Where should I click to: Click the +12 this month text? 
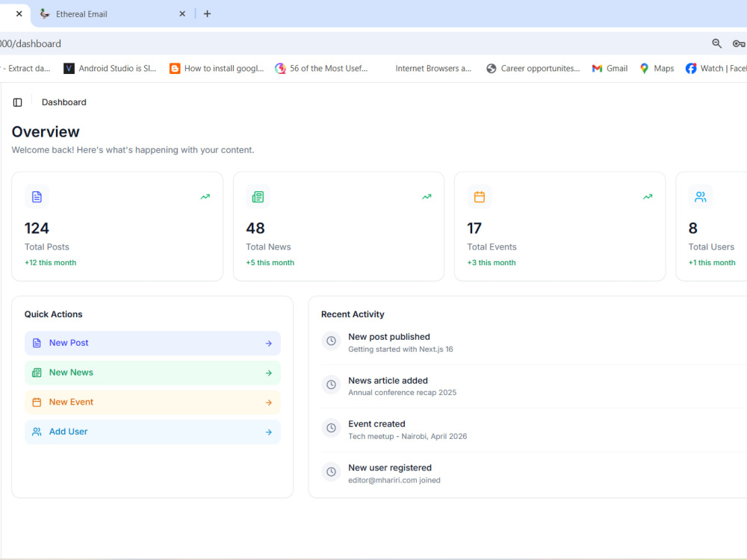click(51, 263)
